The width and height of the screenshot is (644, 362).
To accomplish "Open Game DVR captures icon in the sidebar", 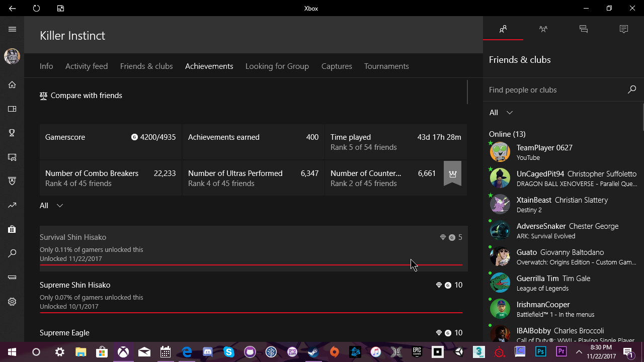I will pos(12,157).
